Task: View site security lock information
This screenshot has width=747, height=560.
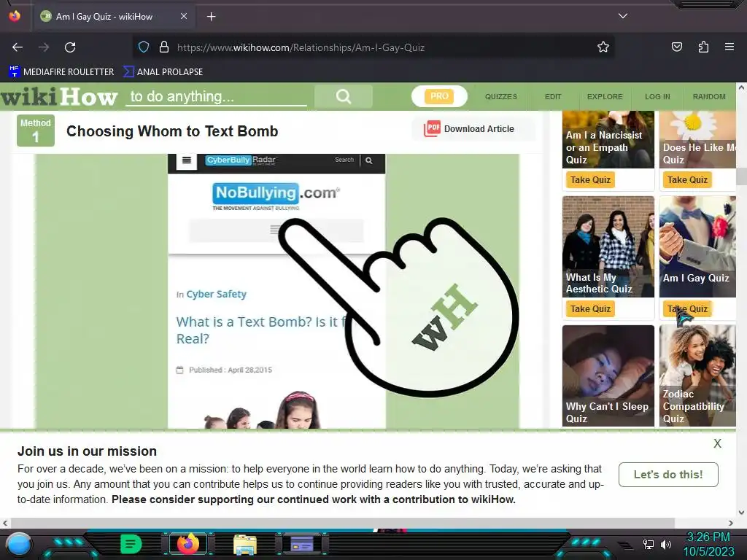Action: [x=164, y=47]
